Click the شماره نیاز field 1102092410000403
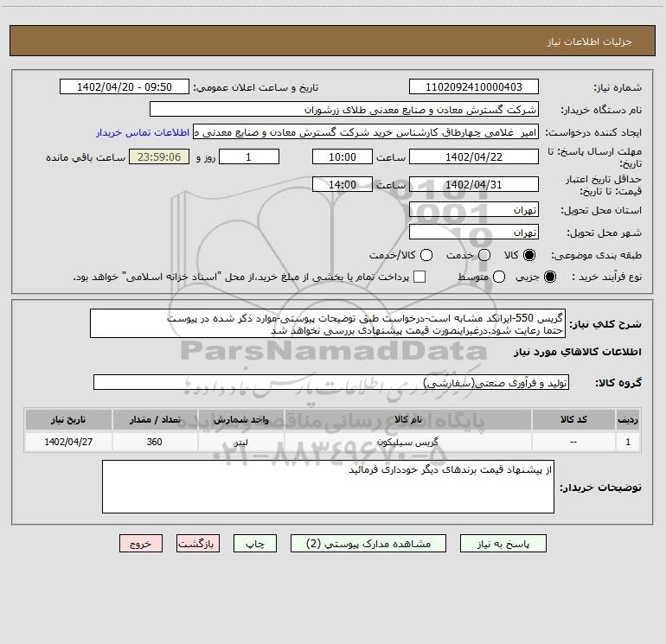 [474, 86]
